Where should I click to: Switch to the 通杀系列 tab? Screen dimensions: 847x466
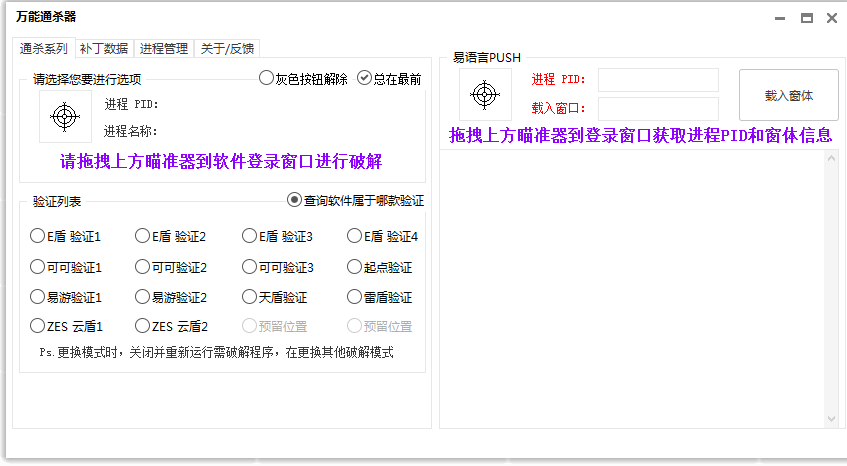[44, 49]
